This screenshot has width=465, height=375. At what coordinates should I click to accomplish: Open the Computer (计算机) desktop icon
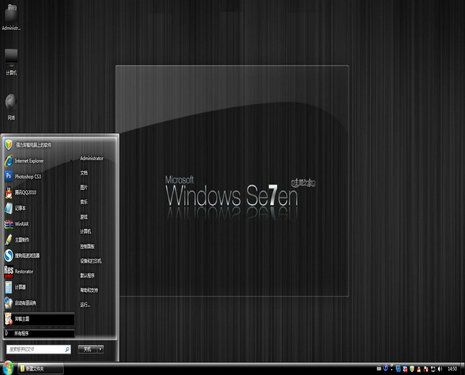(11, 62)
